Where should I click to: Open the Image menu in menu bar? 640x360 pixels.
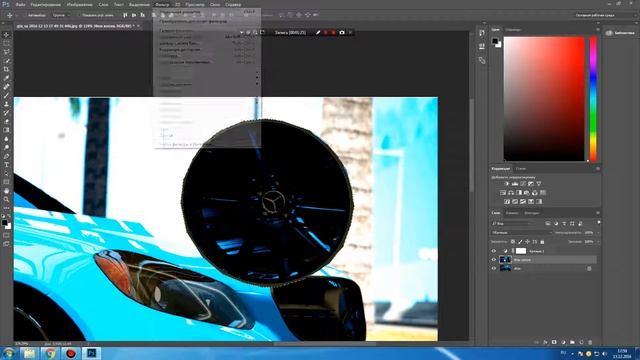coord(80,4)
